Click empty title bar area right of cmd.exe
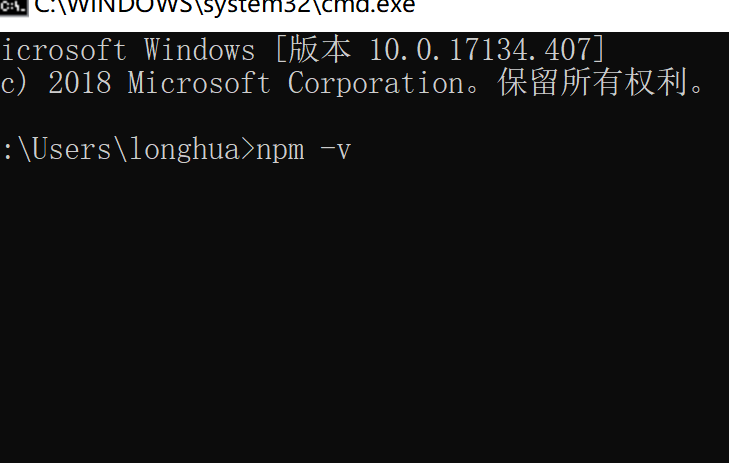 tap(572, 14)
